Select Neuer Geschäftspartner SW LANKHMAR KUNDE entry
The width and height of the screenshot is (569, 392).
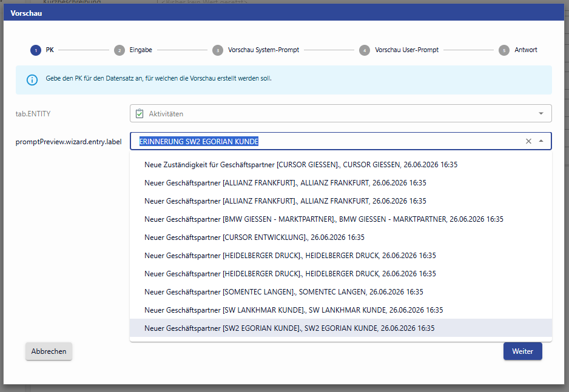(341, 310)
